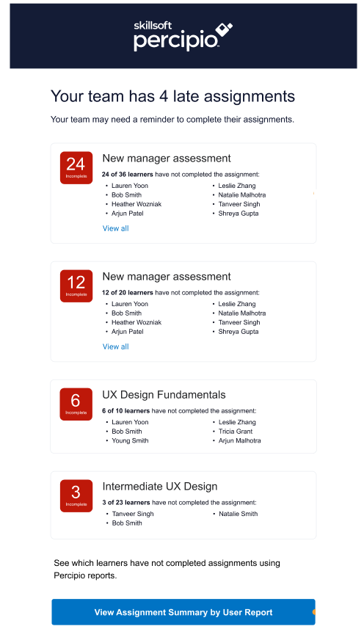Select Leslie Zhang in the 12 Incomplete card

pyautogui.click(x=237, y=304)
